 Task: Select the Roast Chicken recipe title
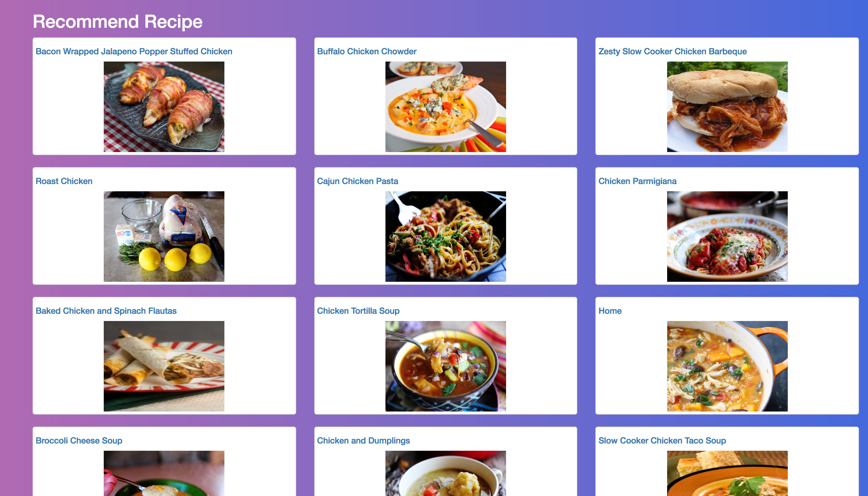64,181
